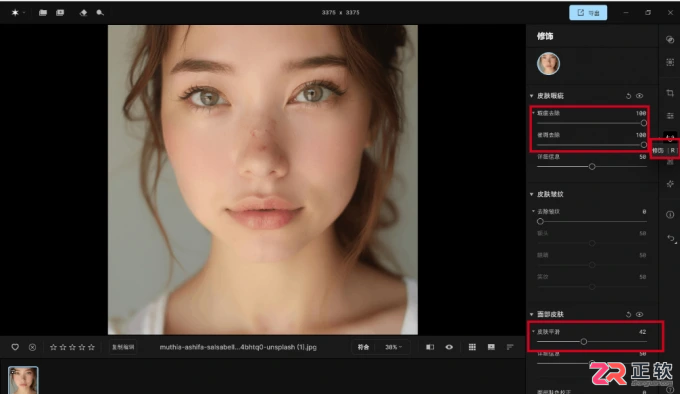Click the value 42 beside 皮肤平滑
Image resolution: width=680 pixels, height=394 pixels.
[642, 332]
